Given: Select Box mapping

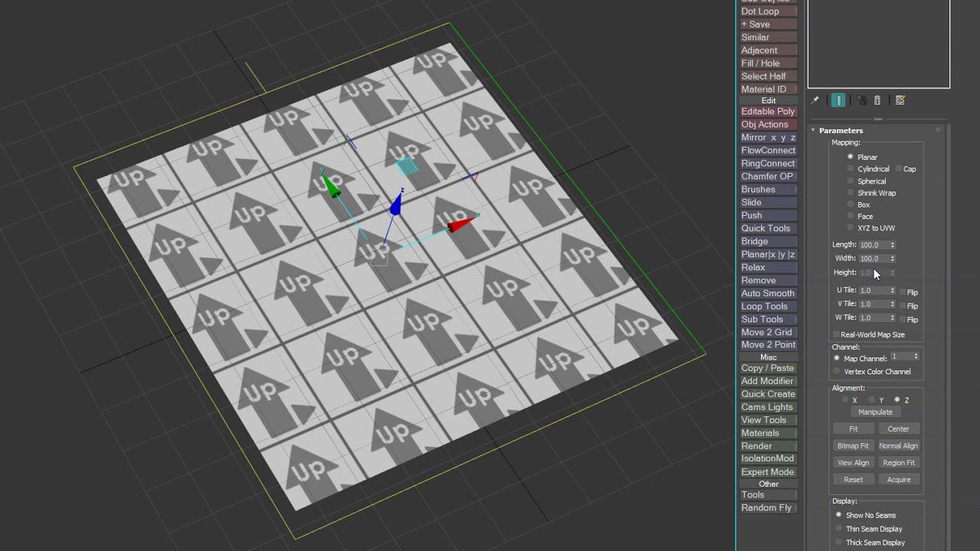Looking at the screenshot, I should tap(851, 204).
